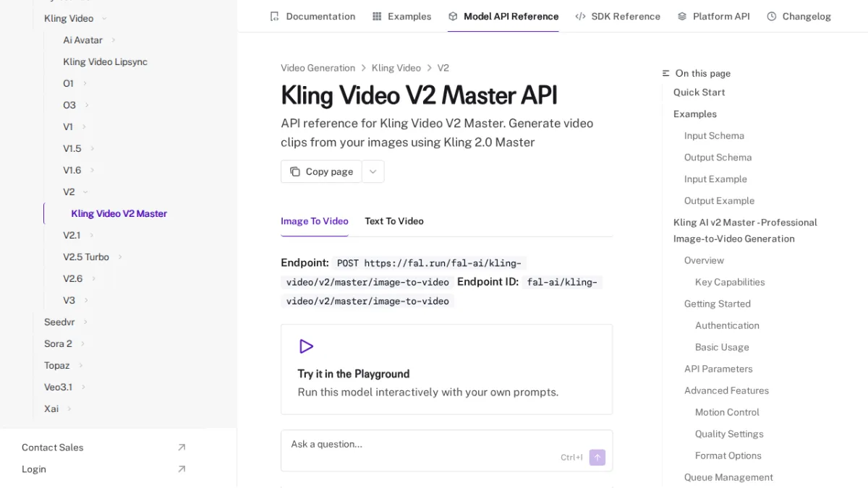The height and width of the screenshot is (488, 868).
Task: Expand the Seedvr sidebar chevron
Action: pos(85,322)
